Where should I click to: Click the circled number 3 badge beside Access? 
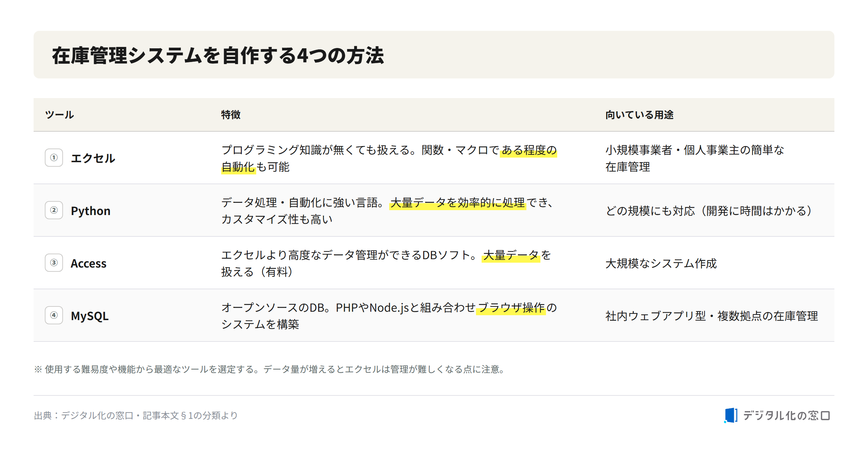(54, 263)
